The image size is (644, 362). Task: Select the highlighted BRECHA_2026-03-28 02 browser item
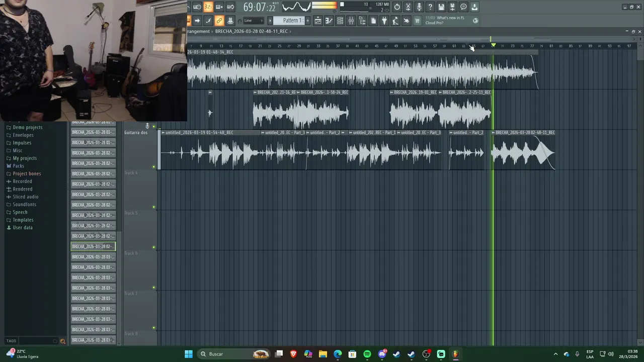[x=93, y=246]
